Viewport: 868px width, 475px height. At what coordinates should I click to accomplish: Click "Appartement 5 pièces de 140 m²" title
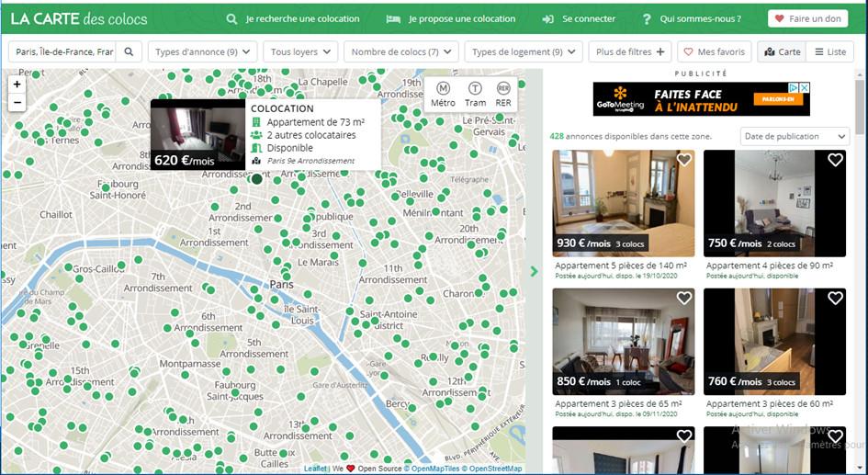tap(621, 266)
